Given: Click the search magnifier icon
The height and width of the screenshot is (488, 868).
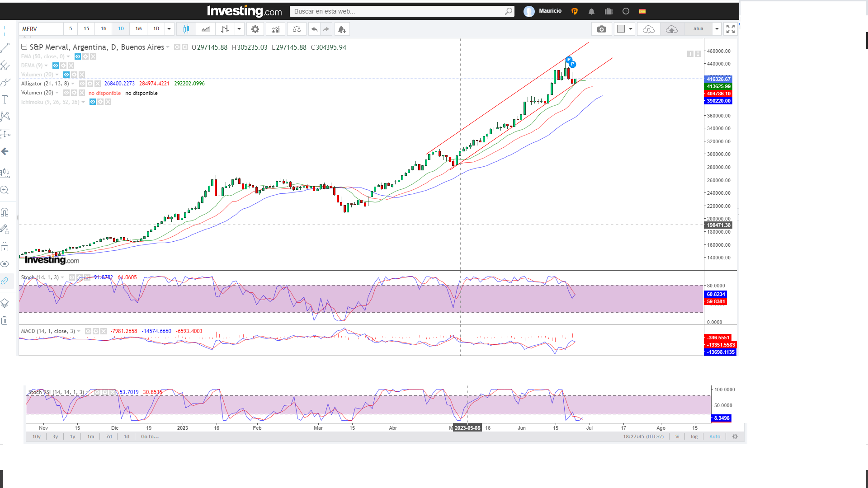Looking at the screenshot, I should click(x=509, y=11).
